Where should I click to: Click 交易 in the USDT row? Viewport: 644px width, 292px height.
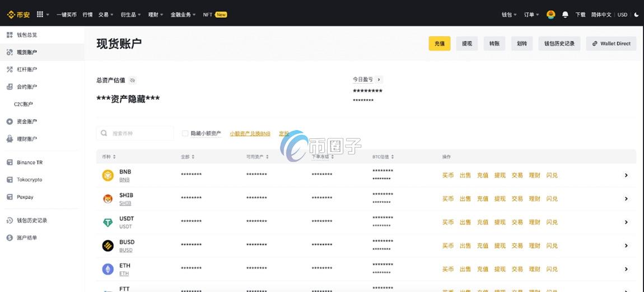coord(517,222)
